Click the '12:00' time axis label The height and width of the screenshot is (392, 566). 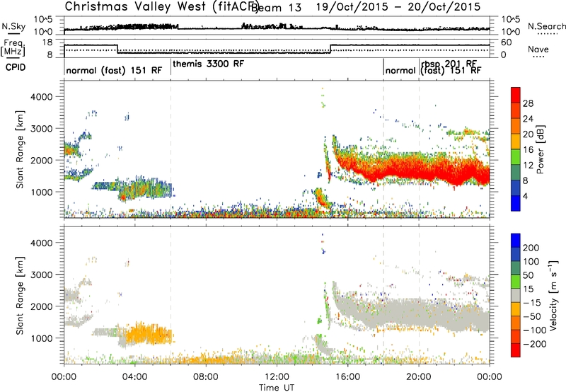277,377
